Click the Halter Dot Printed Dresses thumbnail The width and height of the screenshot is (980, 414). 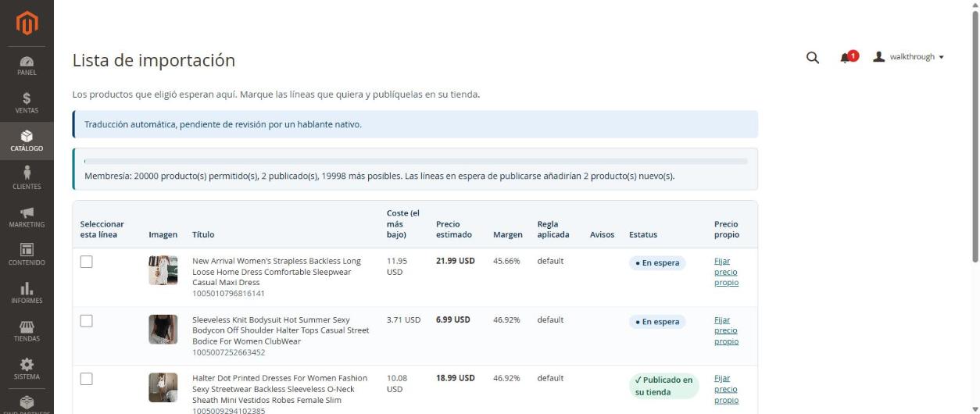point(163,387)
